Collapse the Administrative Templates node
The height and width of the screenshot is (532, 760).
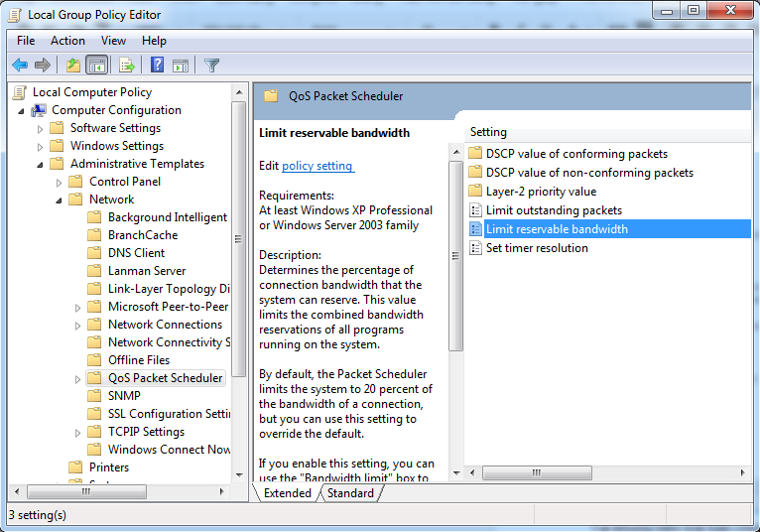(x=41, y=165)
